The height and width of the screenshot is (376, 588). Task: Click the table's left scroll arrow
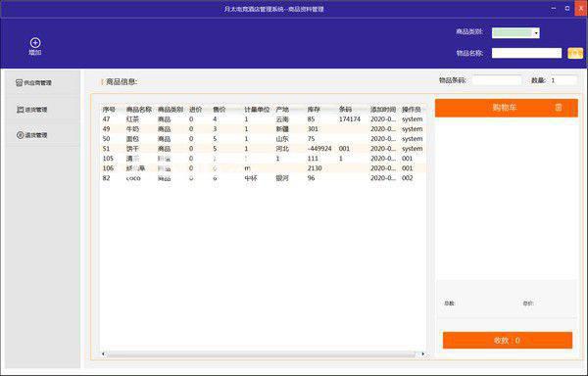[104, 353]
